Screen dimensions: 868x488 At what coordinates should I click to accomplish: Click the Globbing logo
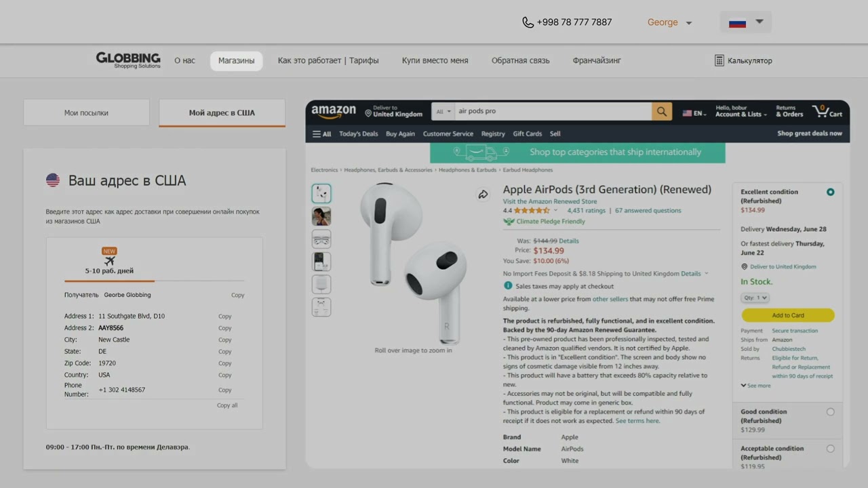tap(128, 60)
